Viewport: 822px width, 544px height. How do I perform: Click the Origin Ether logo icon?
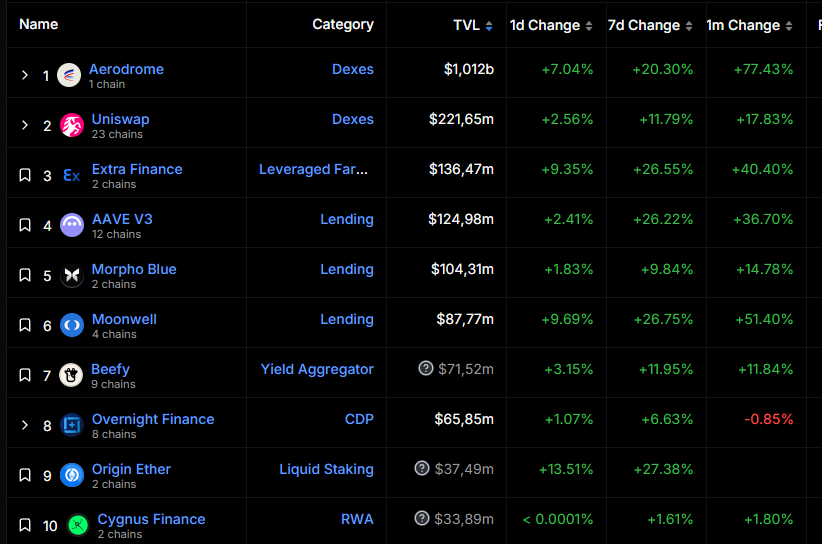71,475
